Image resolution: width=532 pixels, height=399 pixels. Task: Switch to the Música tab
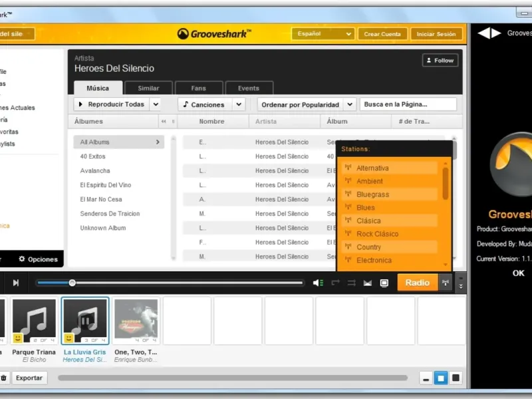click(x=98, y=88)
